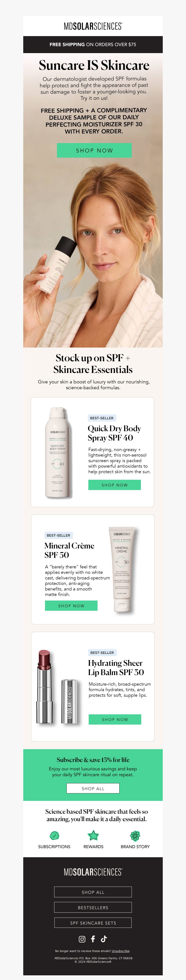Shop now for Mineral Crème SPF 50
Screen dimensions: 186x980
(x=71, y=606)
